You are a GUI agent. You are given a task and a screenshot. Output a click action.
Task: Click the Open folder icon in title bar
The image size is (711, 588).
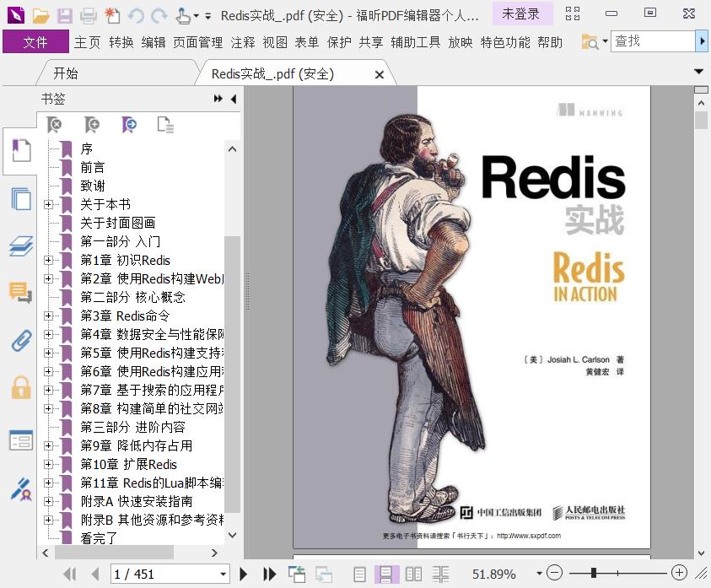(40, 16)
